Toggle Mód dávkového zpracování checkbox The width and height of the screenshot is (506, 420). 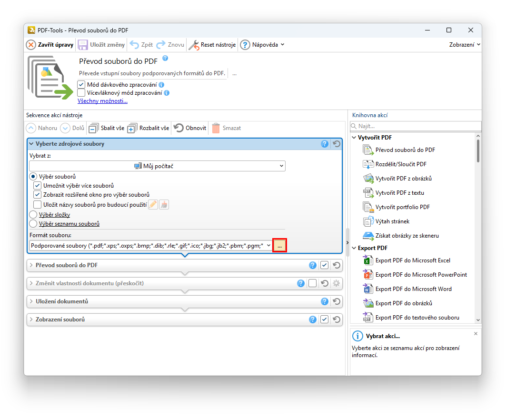tap(81, 85)
